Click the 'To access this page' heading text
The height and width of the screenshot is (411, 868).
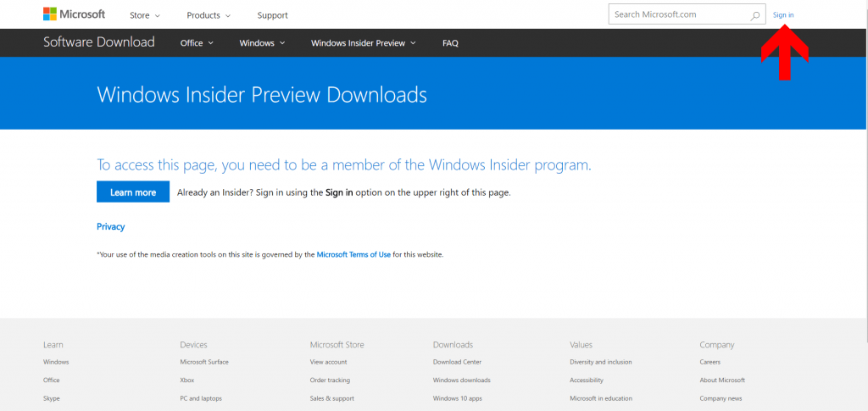344,165
